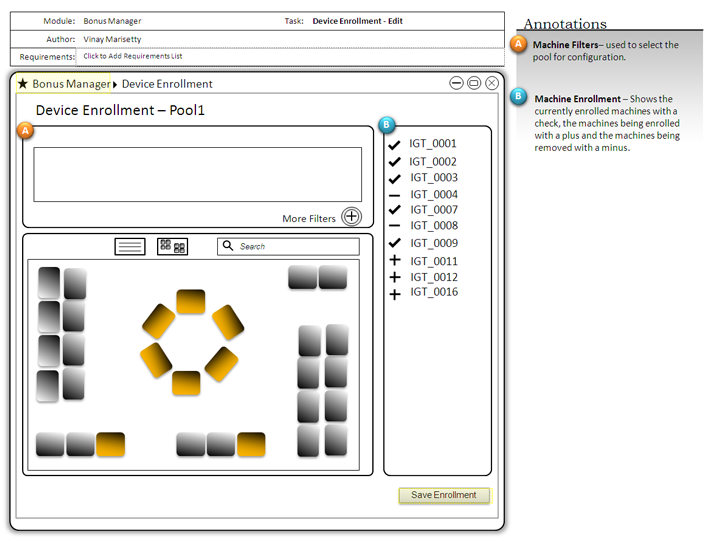
Task: Select IGT_0004 machine name
Action: [x=434, y=194]
